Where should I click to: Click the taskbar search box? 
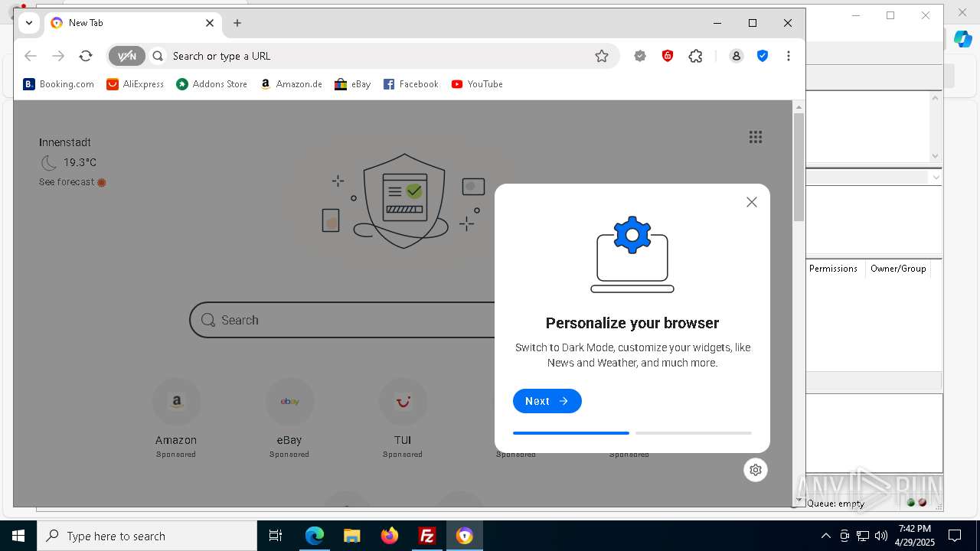(147, 536)
